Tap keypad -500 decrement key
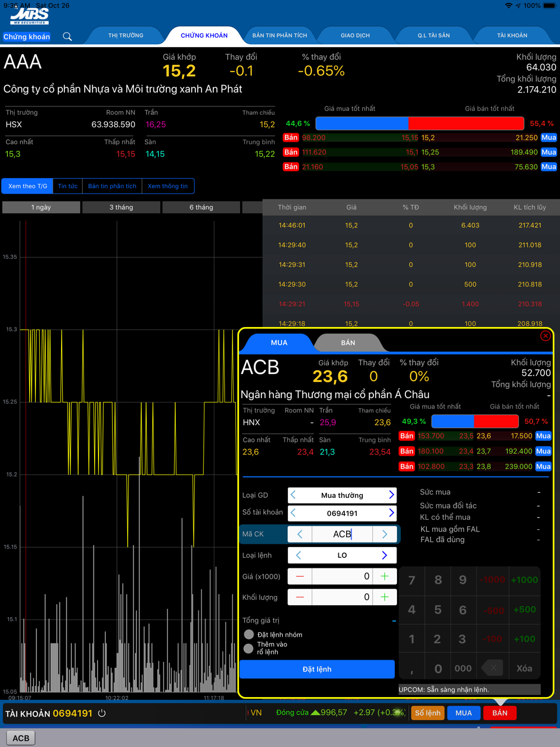This screenshot has width=560, height=747. tap(493, 610)
